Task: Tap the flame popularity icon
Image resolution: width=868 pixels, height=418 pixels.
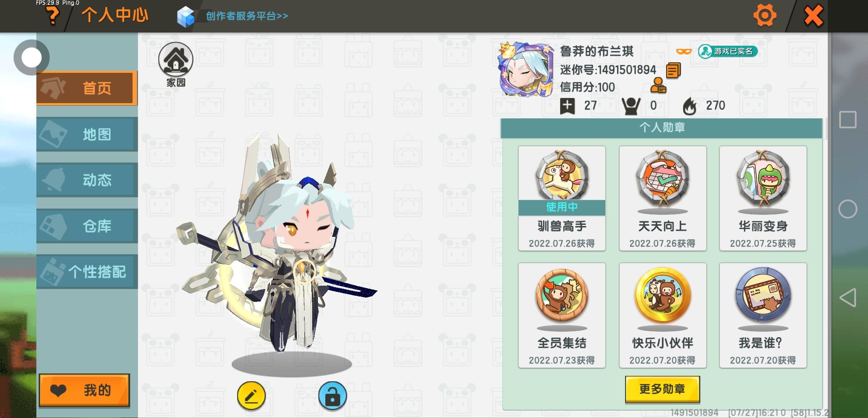Action: tap(690, 106)
